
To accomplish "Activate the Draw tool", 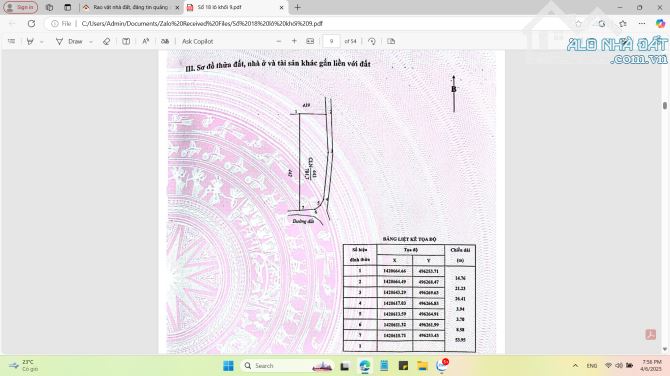I will pos(69,41).
